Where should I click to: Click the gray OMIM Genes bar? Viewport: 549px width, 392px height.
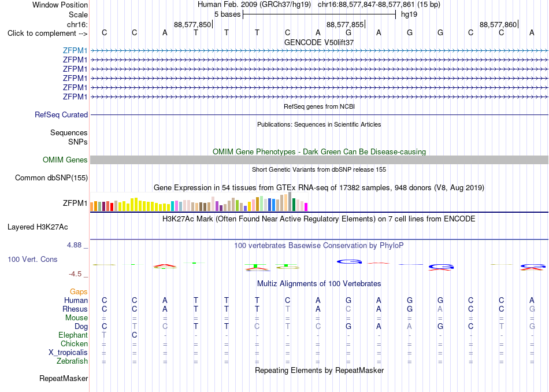[x=320, y=160]
